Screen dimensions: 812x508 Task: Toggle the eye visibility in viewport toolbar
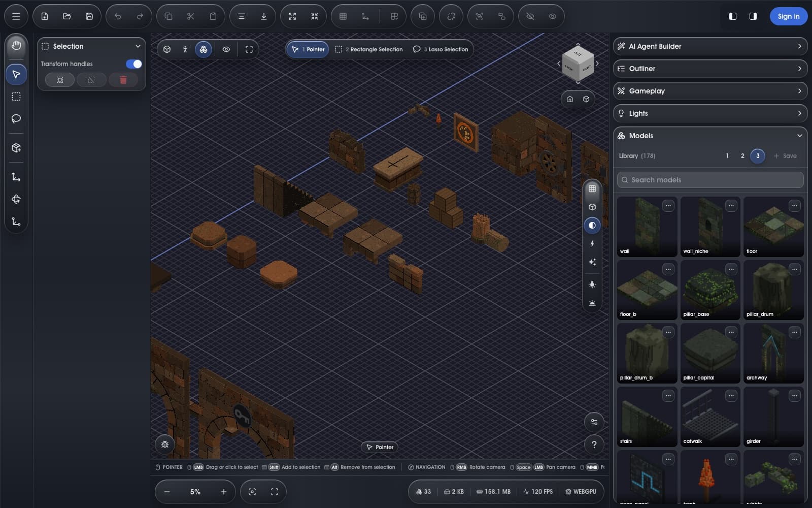click(x=226, y=49)
